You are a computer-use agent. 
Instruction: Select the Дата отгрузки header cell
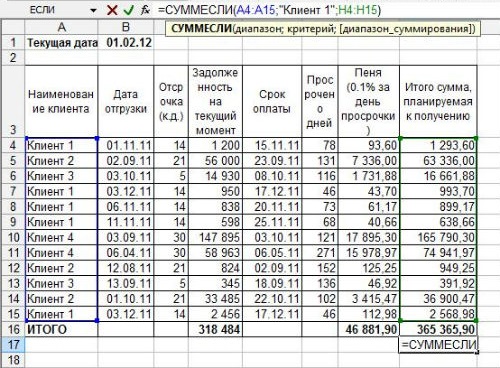(x=126, y=101)
